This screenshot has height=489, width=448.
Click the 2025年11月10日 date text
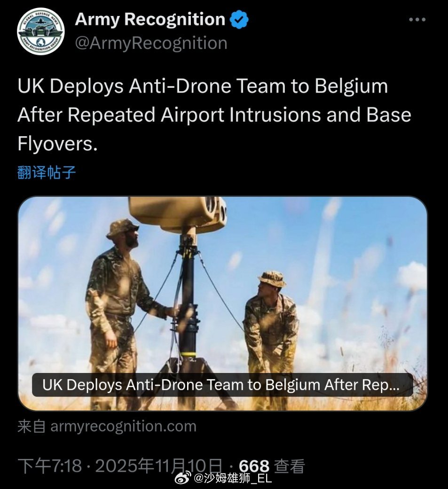click(158, 466)
